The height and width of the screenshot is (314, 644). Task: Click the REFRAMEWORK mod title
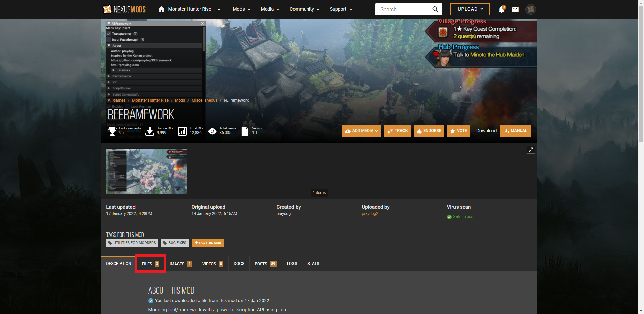[141, 114]
